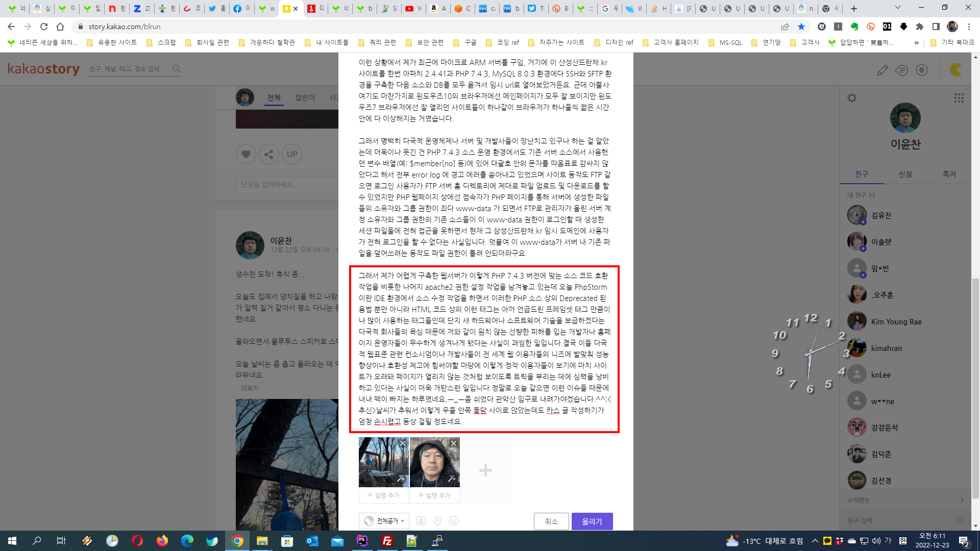Open the MS-SQL bookmark folder
980x551 pixels.
[725, 42]
